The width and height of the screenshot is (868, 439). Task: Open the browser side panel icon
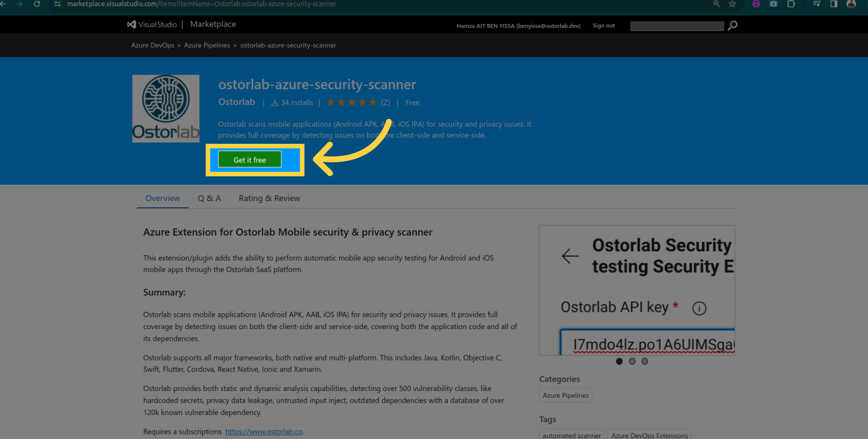click(834, 4)
